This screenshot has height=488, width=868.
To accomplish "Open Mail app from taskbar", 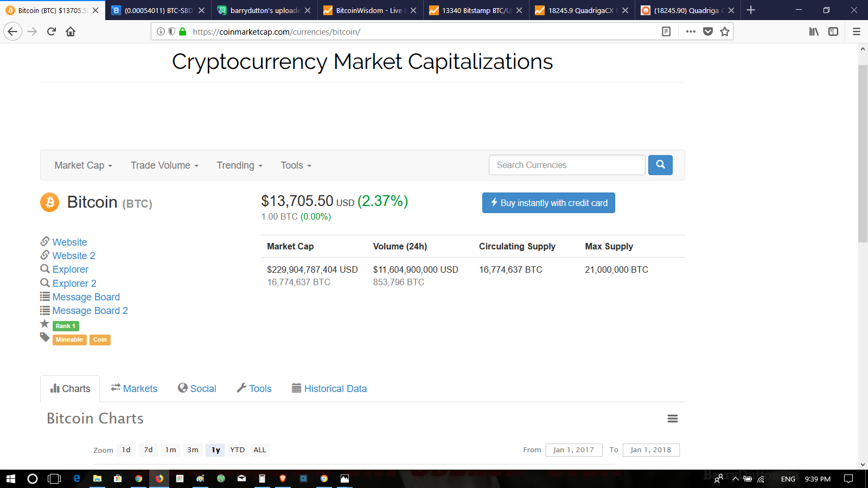I will [241, 479].
